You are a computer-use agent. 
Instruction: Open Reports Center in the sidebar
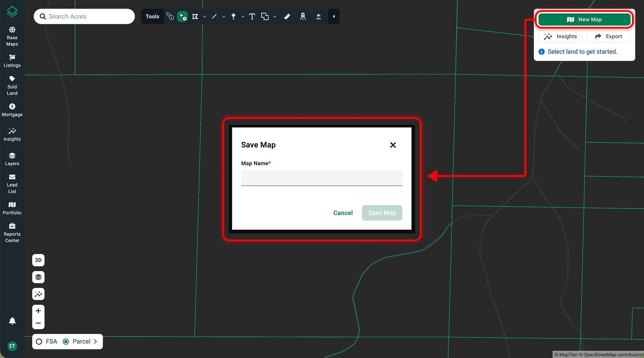[x=12, y=233]
